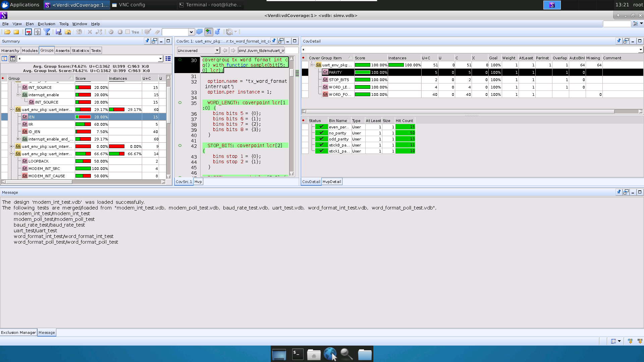Viewport: 644px width, 362px height.
Task: Enable the Tree checkbox in toolbar
Action: pos(128,32)
